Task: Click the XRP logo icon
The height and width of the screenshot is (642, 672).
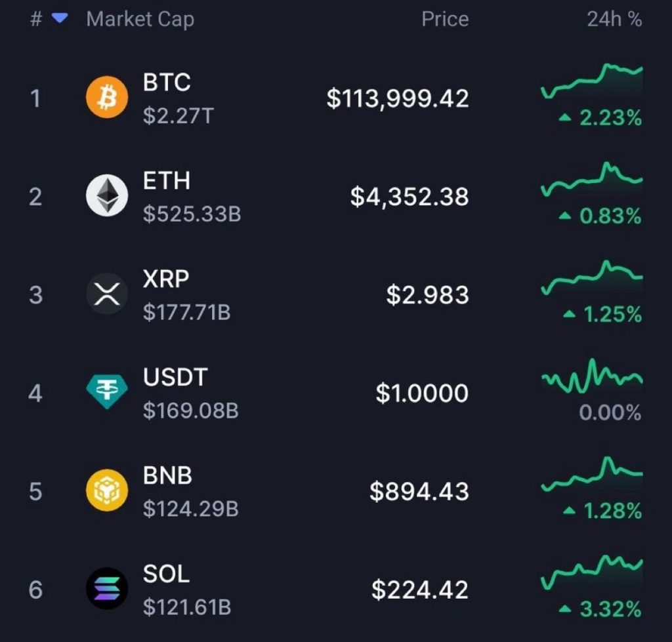Action: tap(107, 294)
